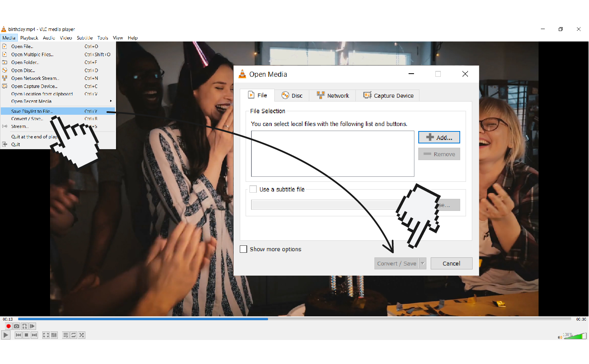Switch to Disc tab in Open Media
This screenshot has width=589, height=364.
(x=292, y=96)
